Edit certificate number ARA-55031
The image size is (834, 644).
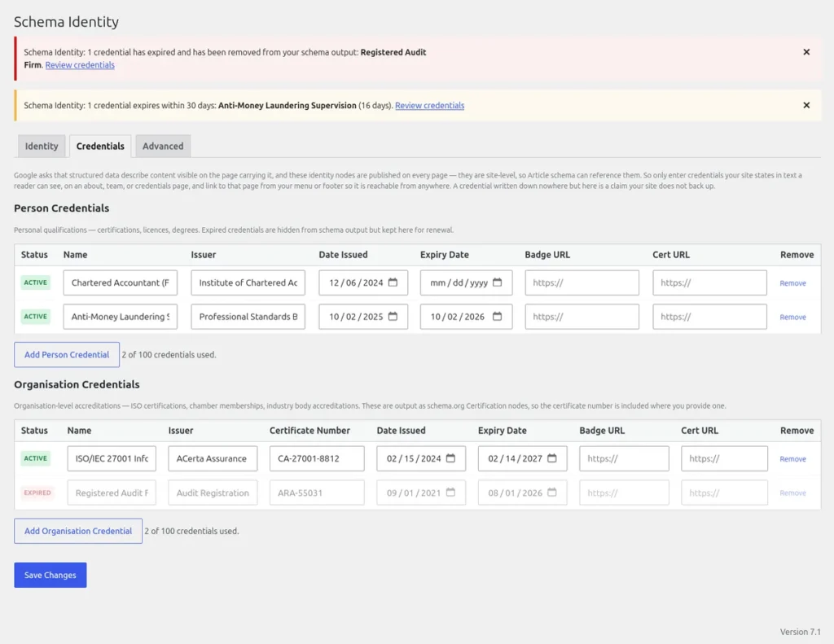317,493
